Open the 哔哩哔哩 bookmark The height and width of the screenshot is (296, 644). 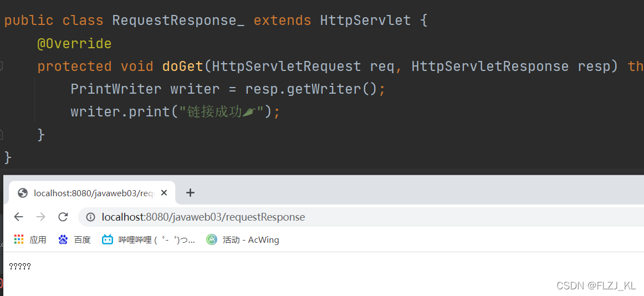pyautogui.click(x=149, y=239)
